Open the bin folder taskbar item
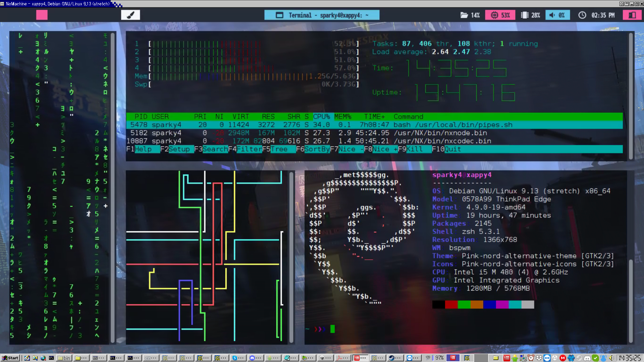 click(64, 358)
